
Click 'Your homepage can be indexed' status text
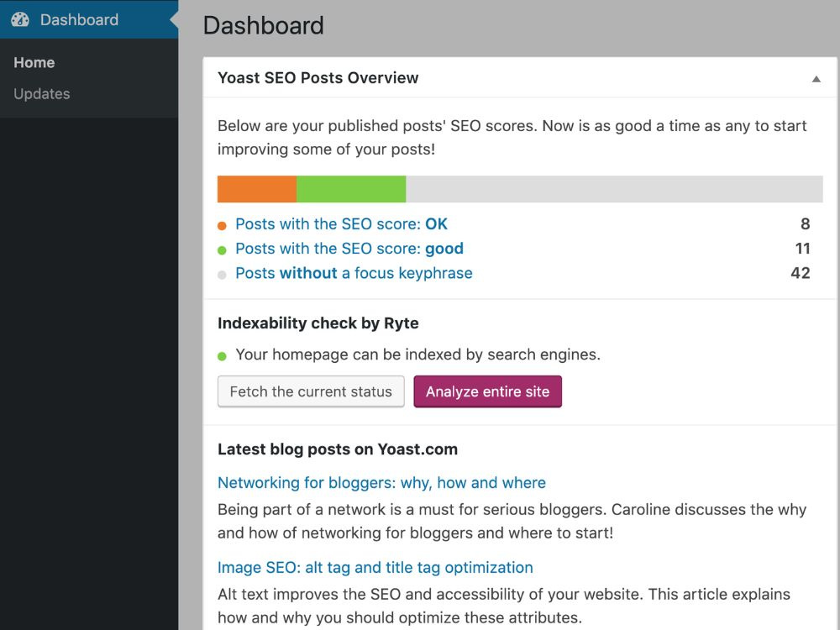(x=417, y=354)
